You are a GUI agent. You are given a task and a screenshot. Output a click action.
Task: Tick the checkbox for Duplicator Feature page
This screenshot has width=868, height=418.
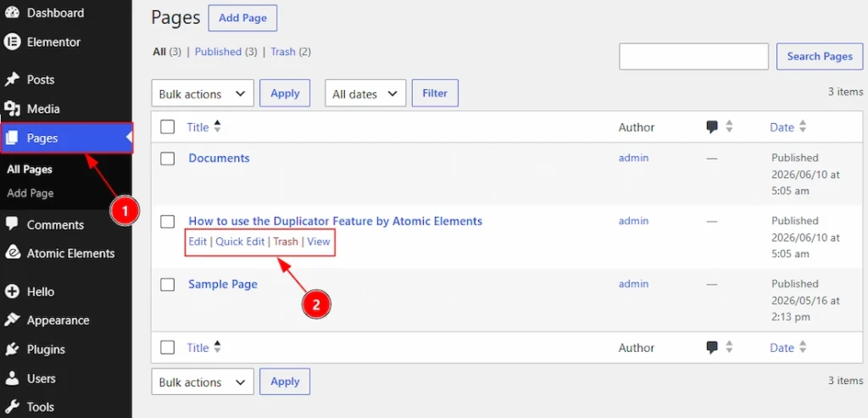point(167,221)
